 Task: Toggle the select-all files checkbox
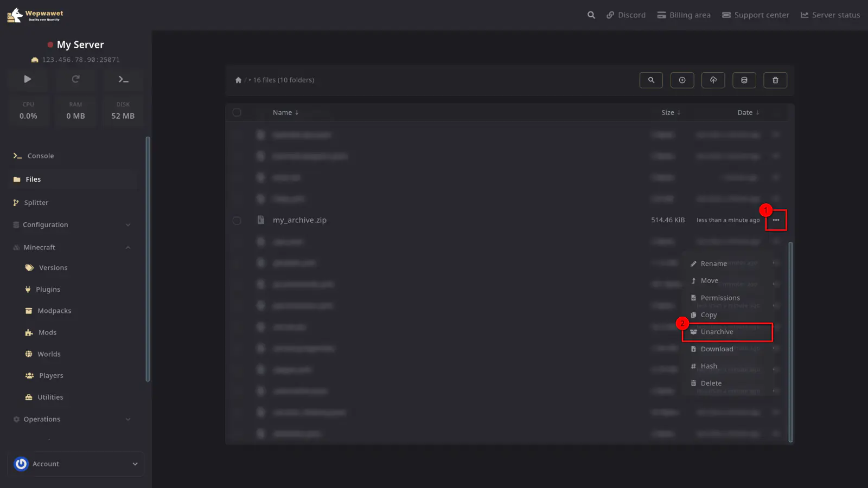[237, 113]
